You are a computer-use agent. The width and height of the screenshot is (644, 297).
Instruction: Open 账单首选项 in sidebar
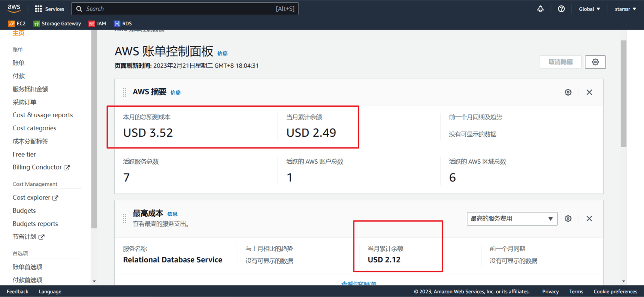point(27,267)
